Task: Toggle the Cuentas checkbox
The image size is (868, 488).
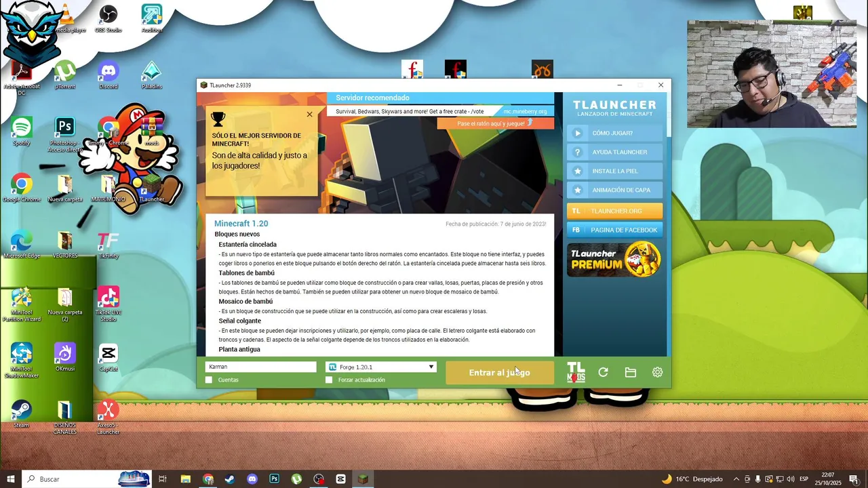Action: point(209,380)
